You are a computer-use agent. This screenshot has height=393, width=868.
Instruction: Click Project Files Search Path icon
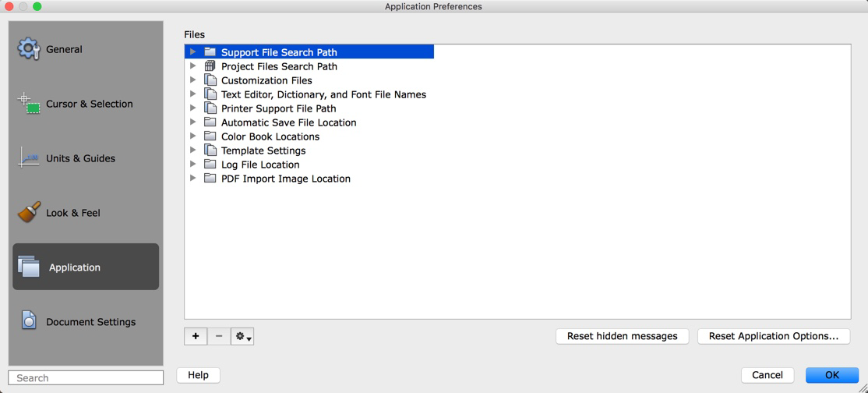210,66
